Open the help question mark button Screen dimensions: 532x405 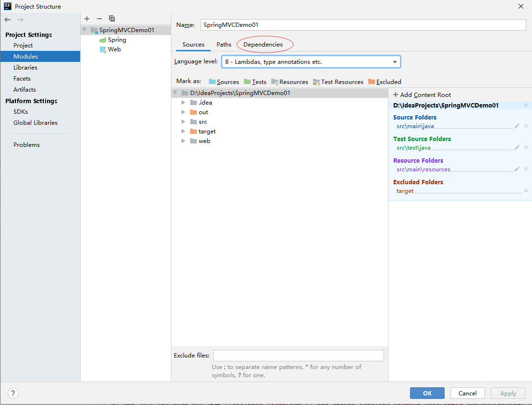pyautogui.click(x=13, y=393)
